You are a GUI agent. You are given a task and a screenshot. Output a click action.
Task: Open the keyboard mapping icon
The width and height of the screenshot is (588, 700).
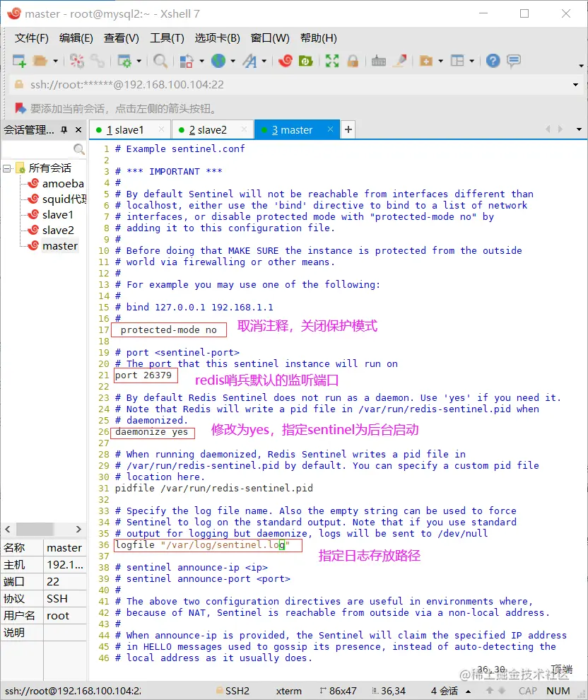click(379, 61)
